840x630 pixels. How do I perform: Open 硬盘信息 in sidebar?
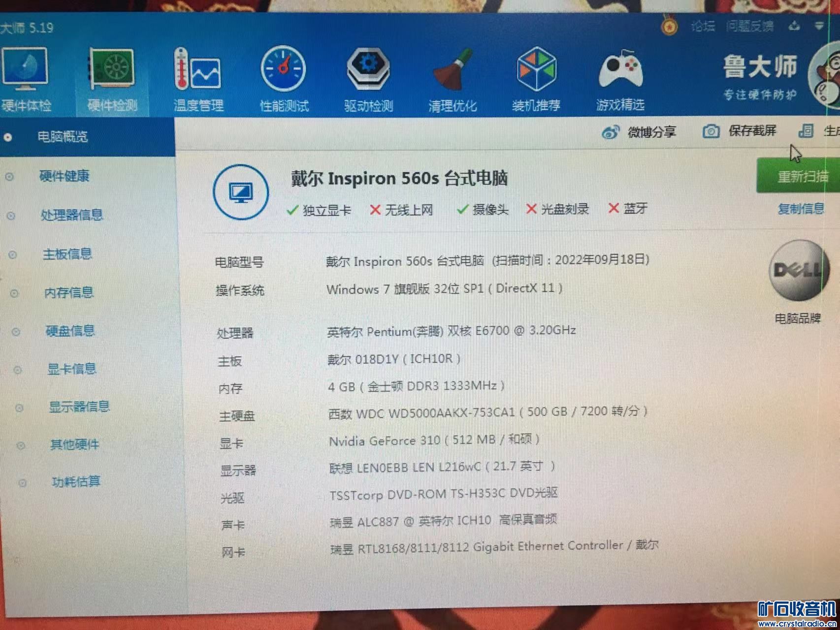click(x=70, y=331)
